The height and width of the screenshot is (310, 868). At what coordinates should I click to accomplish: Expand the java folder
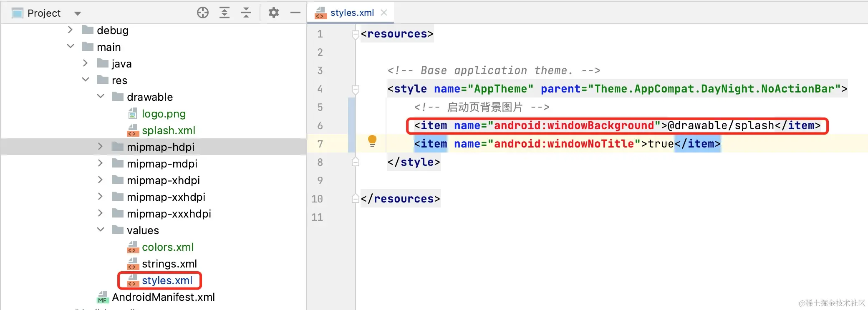coord(85,63)
